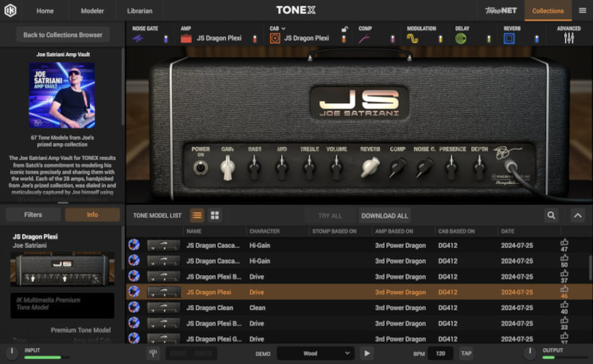This screenshot has height=364, width=593.
Task: Play the demo loop
Action: click(367, 353)
